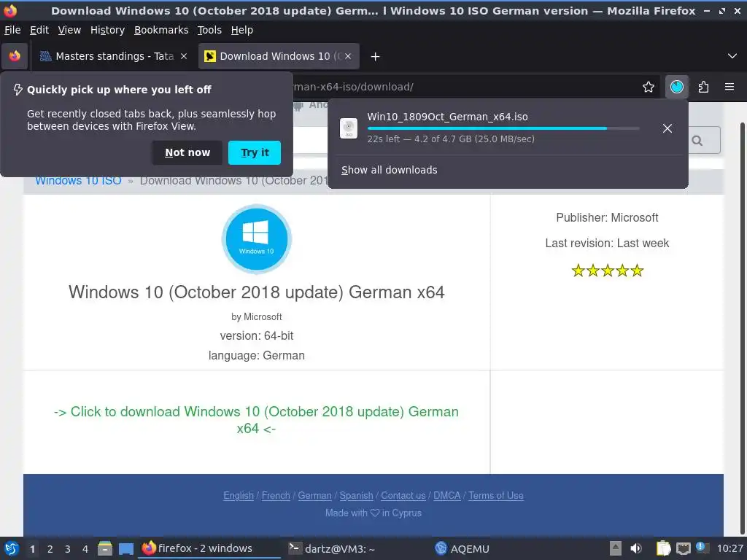Open the DMCA footer link

[447, 496]
